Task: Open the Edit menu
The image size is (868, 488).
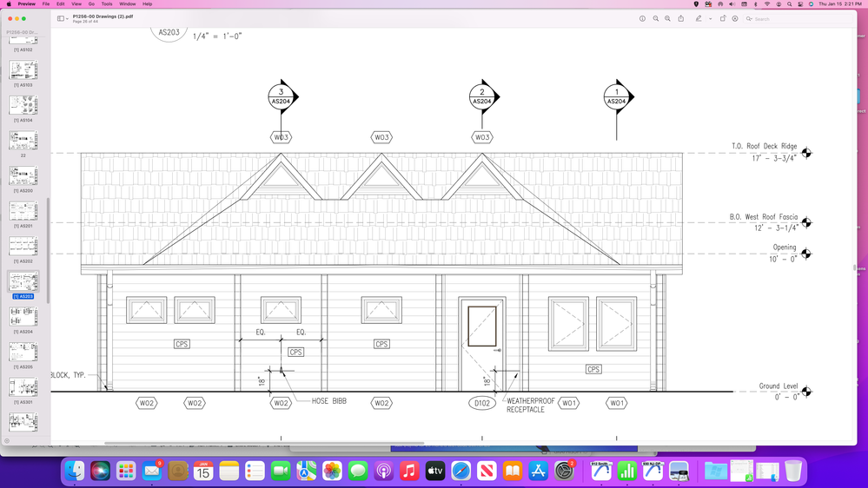Action: [x=60, y=3]
